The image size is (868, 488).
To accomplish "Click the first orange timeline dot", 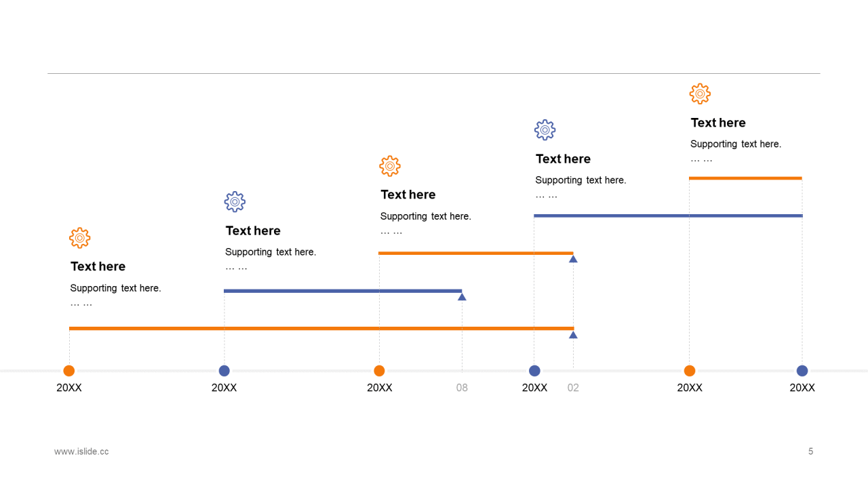I will tap(69, 371).
